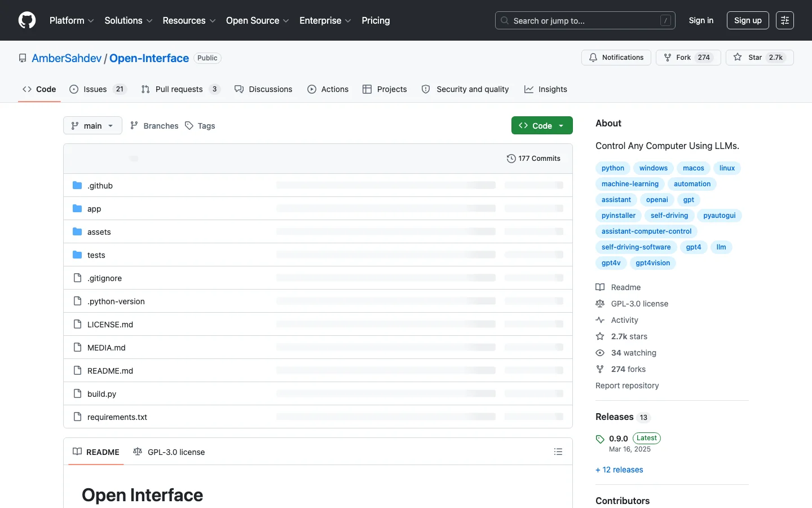Click the Open-Interface repository name link
Image resolution: width=812 pixels, height=508 pixels.
(x=149, y=58)
